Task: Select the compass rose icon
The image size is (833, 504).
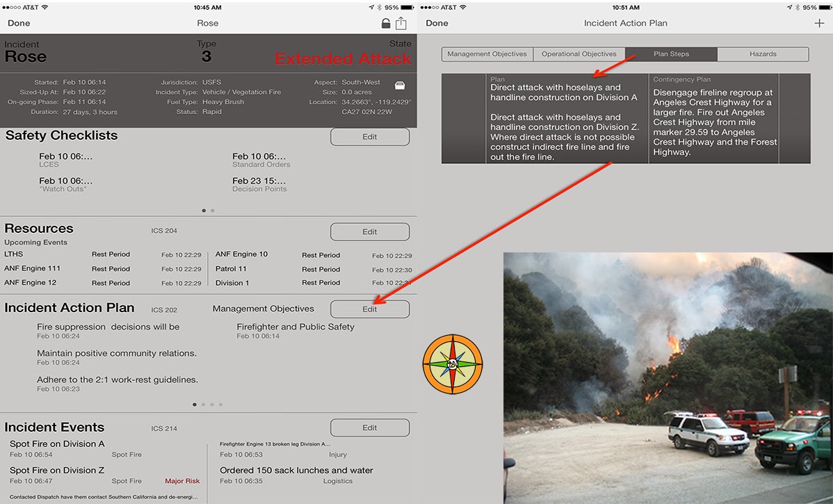Action: click(452, 364)
